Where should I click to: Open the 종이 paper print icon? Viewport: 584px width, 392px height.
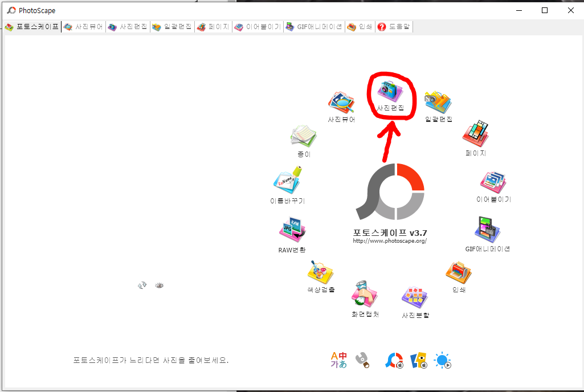(304, 136)
